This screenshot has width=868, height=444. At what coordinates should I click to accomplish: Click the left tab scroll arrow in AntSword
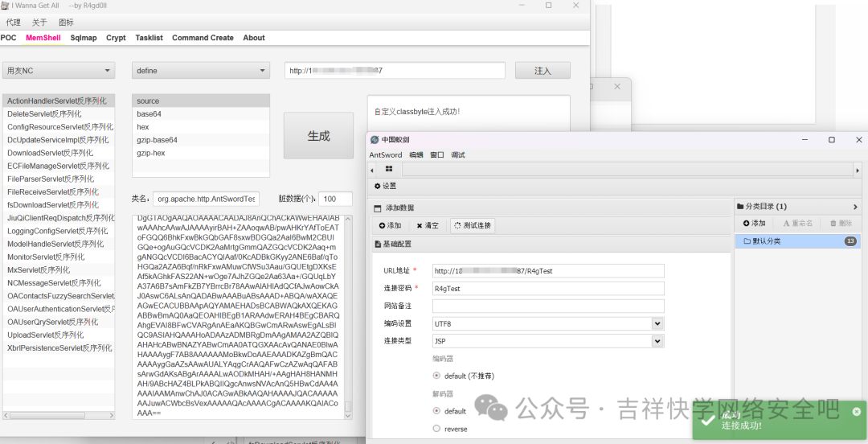point(372,171)
